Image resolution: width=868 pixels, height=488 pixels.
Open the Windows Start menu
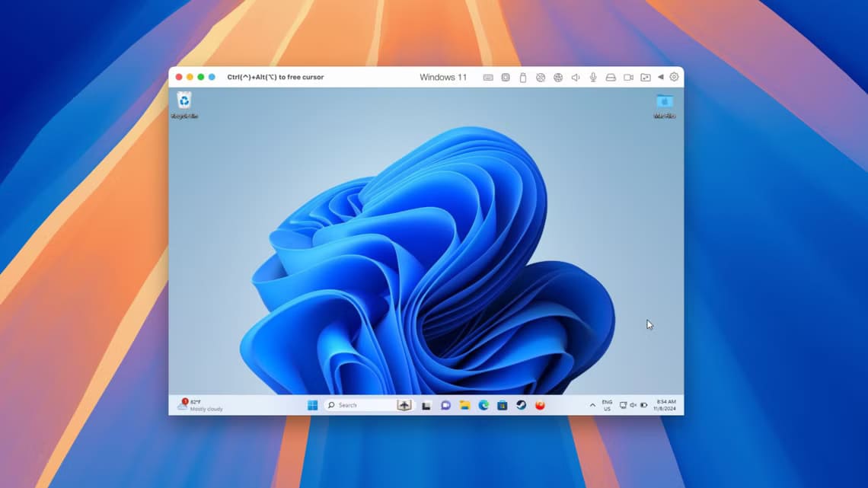point(312,406)
